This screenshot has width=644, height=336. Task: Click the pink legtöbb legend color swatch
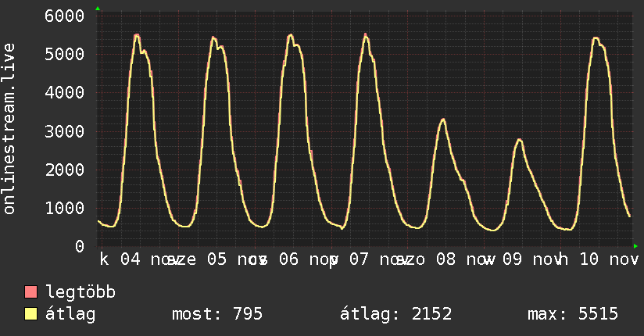pos(30,291)
